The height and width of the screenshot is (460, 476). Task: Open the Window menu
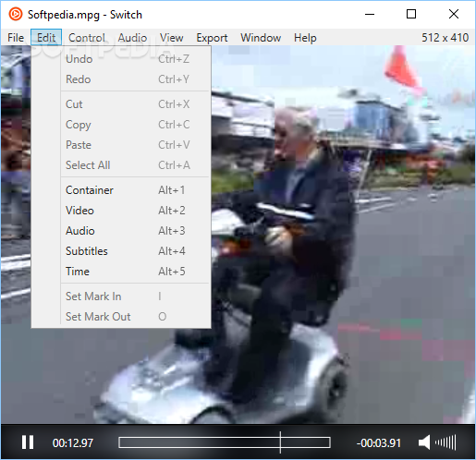261,38
